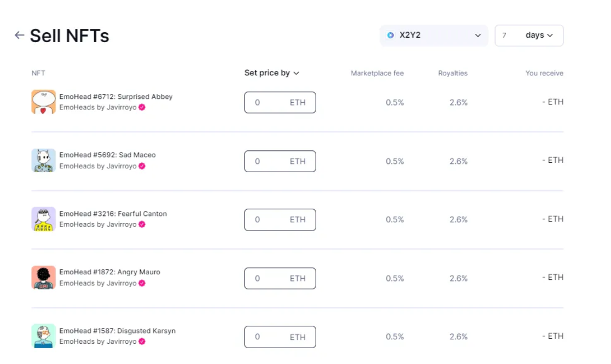Click the verified badge under Sad Maceo
The width and height of the screenshot is (611, 364).
(142, 166)
